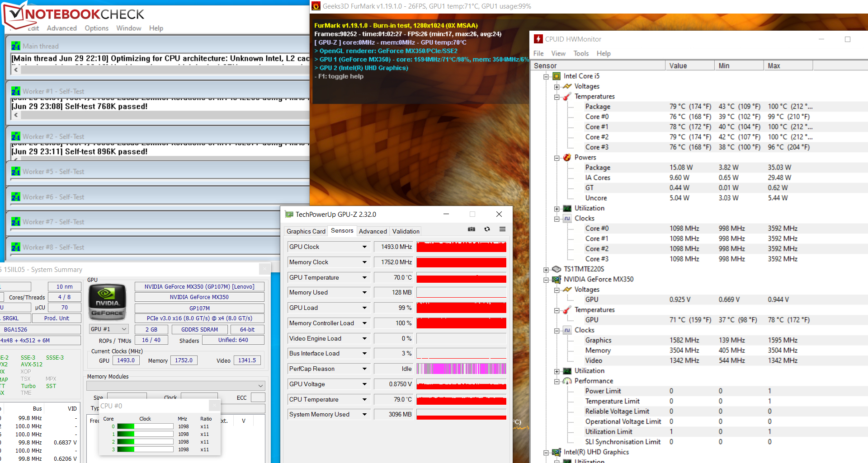Screen dimensions: 868x463
Task: Open Prime95 Advanced menu
Action: pyautogui.click(x=62, y=28)
